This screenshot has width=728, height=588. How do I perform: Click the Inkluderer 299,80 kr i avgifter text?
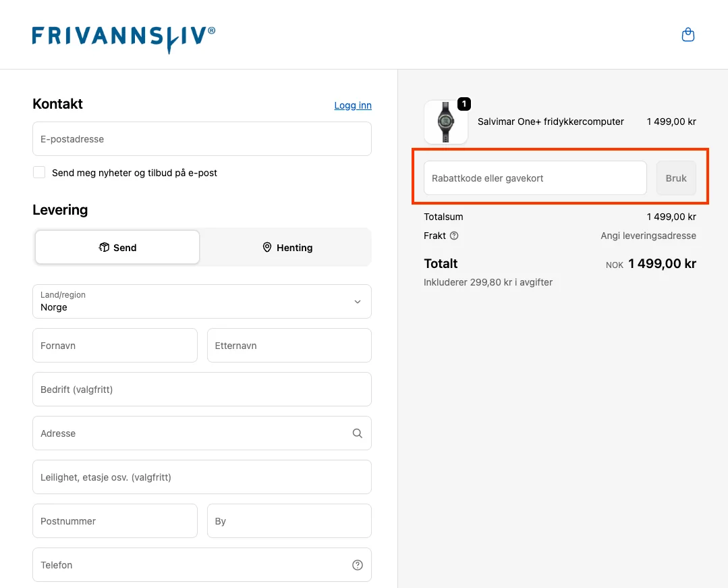click(x=488, y=282)
